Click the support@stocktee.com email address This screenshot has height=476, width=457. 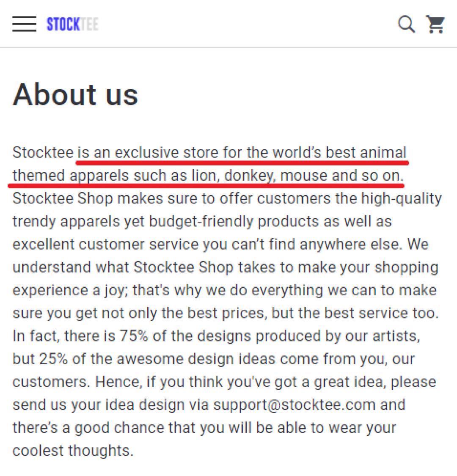(294, 404)
